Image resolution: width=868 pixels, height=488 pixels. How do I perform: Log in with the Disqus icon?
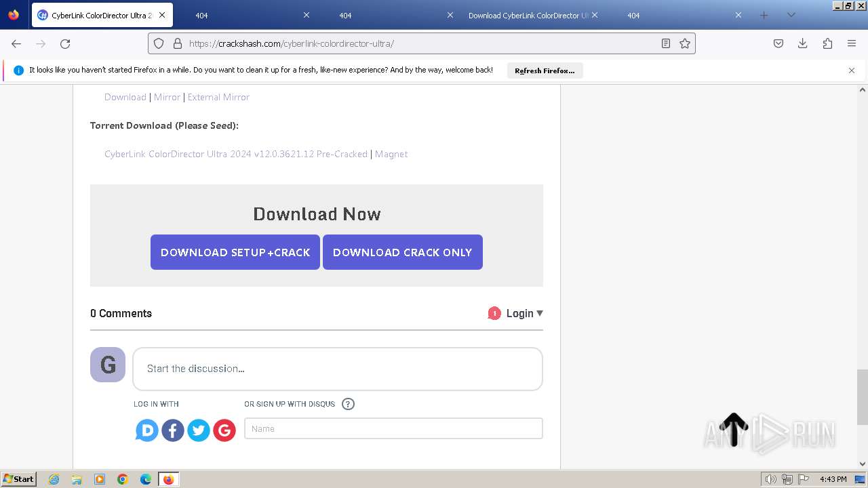coord(147,430)
